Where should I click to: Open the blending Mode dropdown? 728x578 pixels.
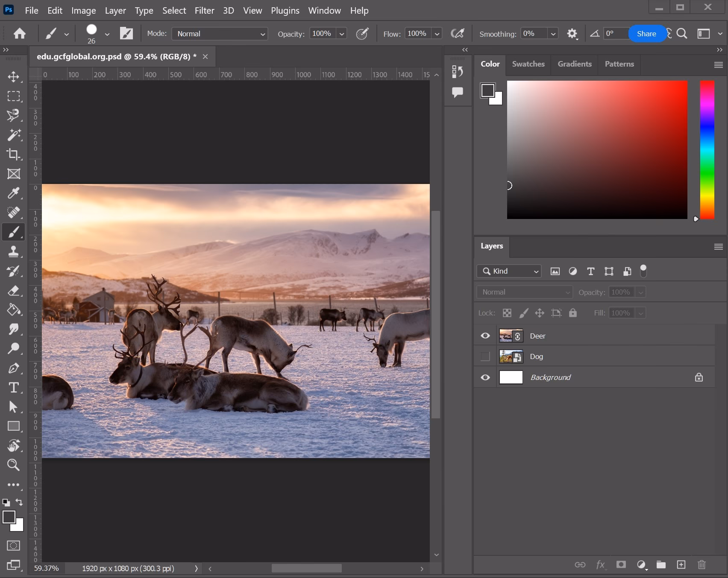tap(220, 34)
